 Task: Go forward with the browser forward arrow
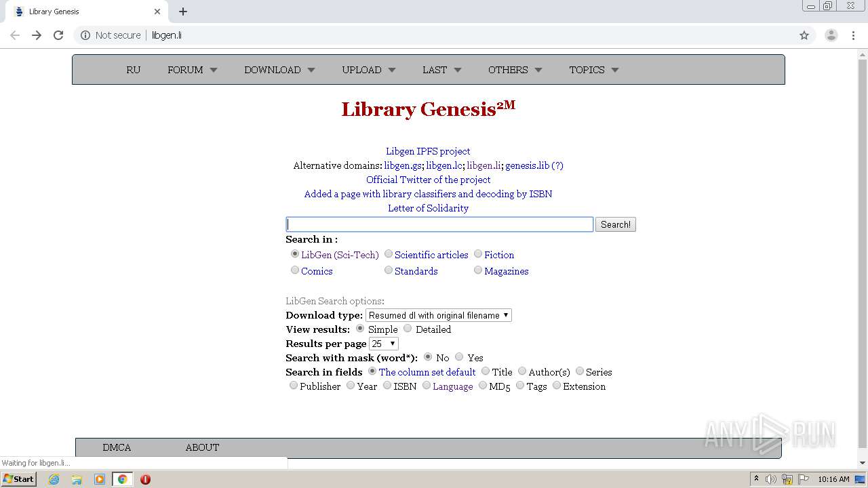pyautogui.click(x=37, y=35)
